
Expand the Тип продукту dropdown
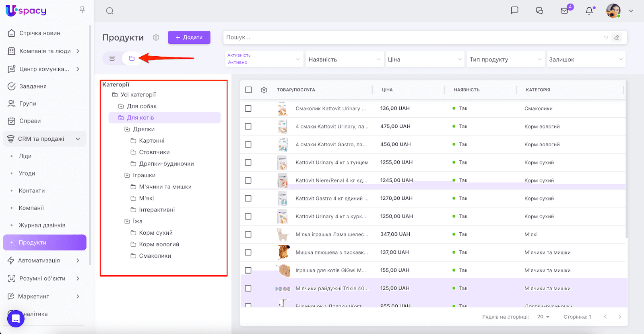[x=505, y=59]
